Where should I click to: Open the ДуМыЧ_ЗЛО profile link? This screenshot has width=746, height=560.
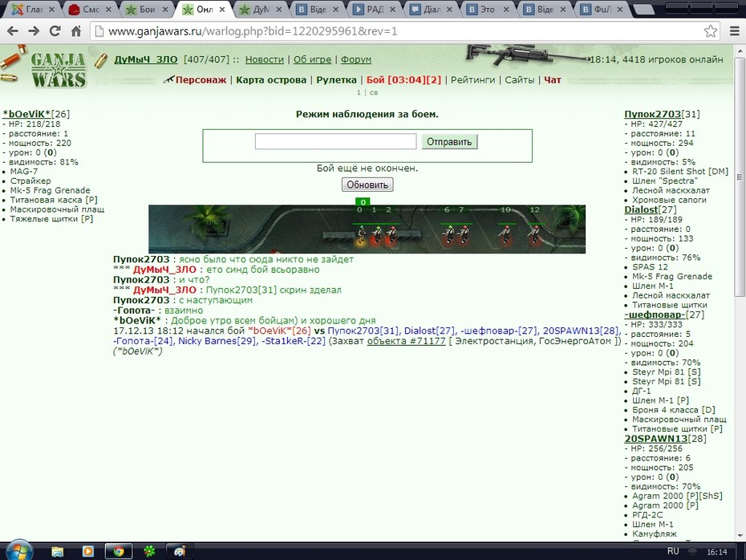point(145,59)
